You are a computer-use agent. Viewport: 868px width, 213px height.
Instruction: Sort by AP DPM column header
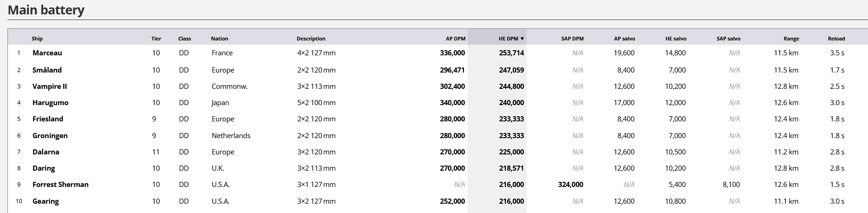tap(455, 39)
